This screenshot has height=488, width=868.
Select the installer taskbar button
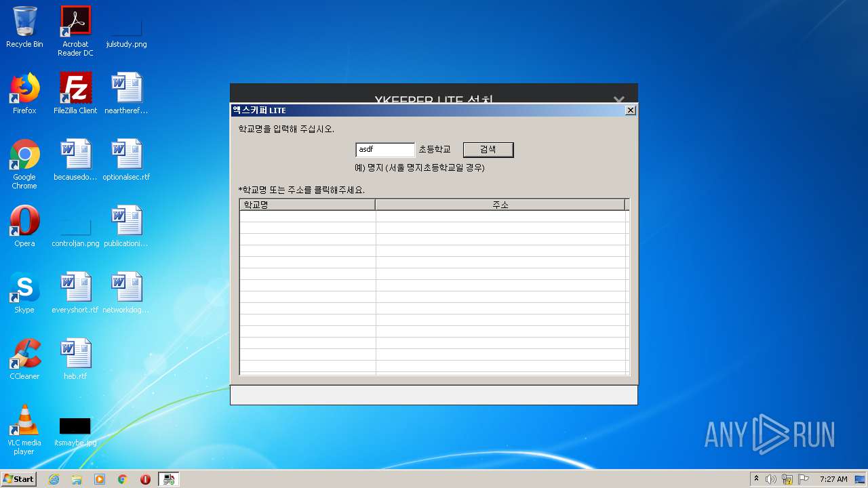point(169,479)
